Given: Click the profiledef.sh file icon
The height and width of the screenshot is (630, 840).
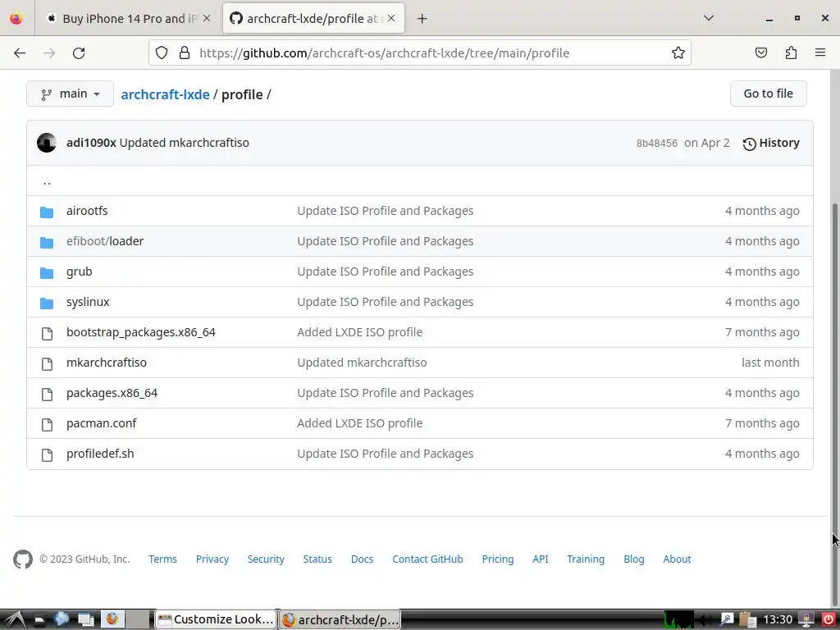Looking at the screenshot, I should (47, 454).
